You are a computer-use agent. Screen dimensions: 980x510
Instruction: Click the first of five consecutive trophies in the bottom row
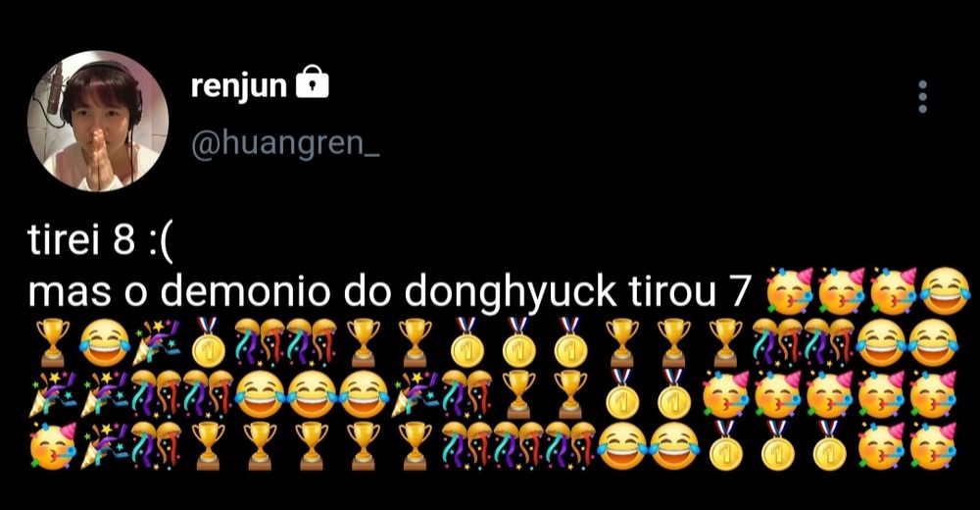[208, 445]
